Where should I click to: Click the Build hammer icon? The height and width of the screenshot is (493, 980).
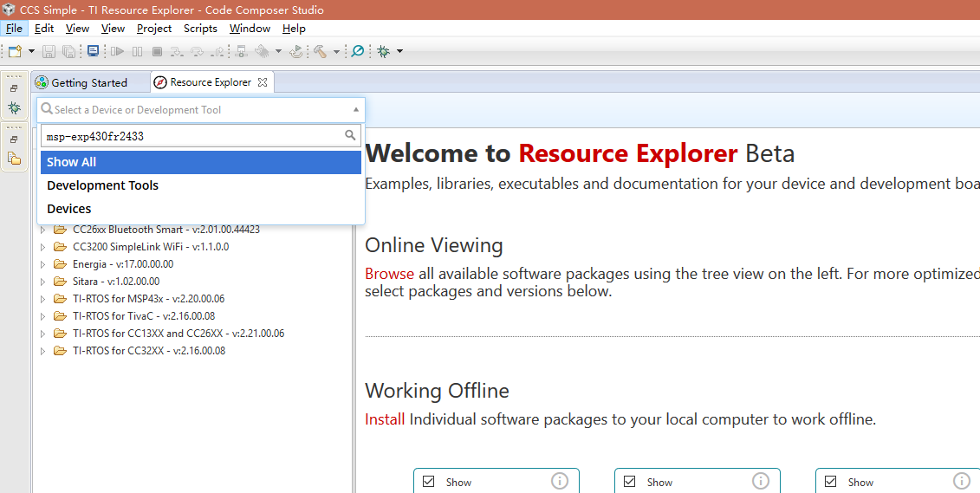click(x=321, y=51)
